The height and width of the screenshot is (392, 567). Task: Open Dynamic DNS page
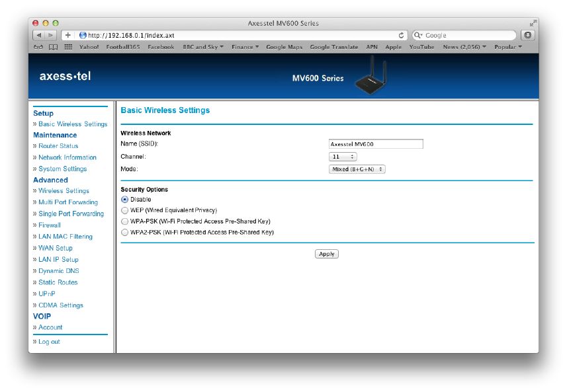[59, 271]
